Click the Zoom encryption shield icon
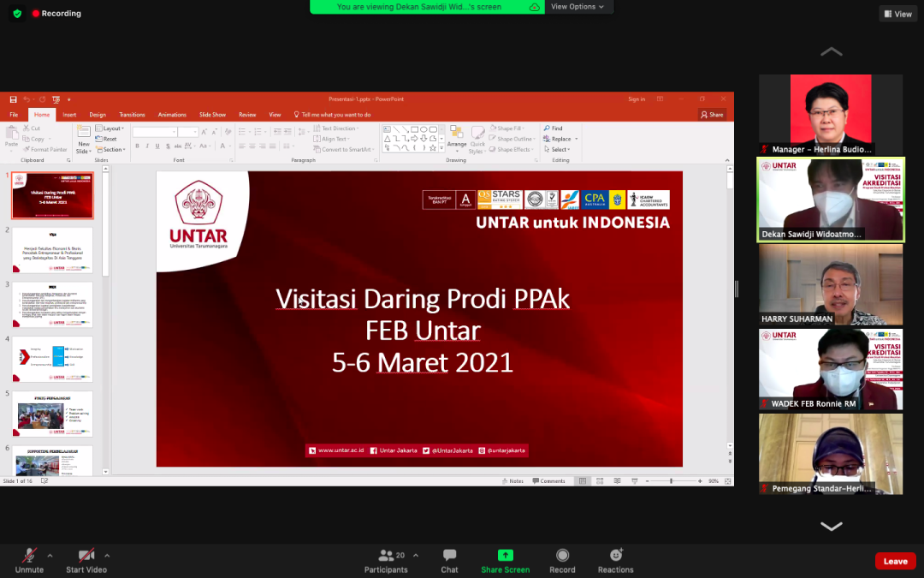Image resolution: width=924 pixels, height=578 pixels. 17,14
